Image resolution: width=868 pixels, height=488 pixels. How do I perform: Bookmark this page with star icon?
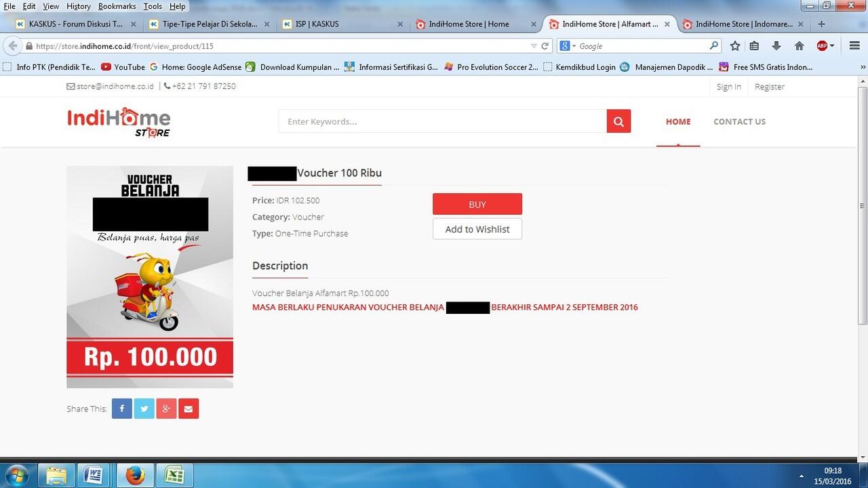point(735,46)
